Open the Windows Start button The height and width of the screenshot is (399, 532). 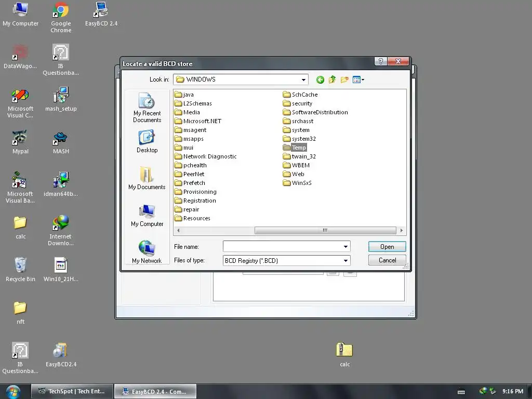(13, 392)
